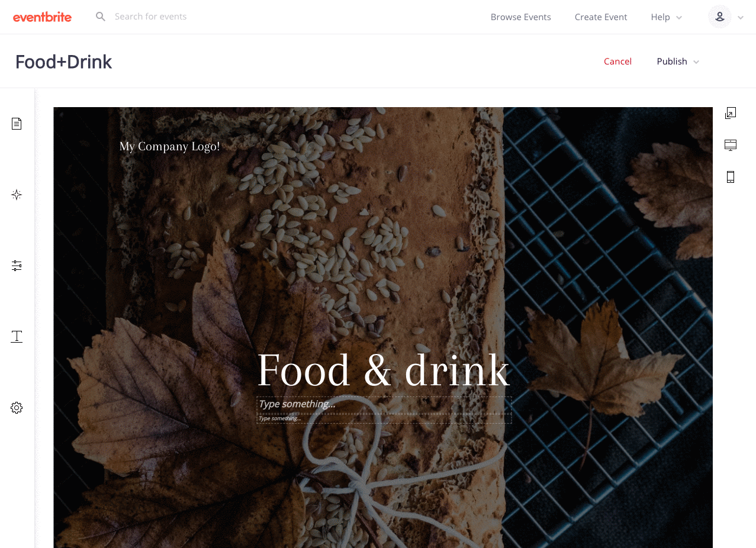
Task: Open Create Event menu item
Action: pos(601,17)
